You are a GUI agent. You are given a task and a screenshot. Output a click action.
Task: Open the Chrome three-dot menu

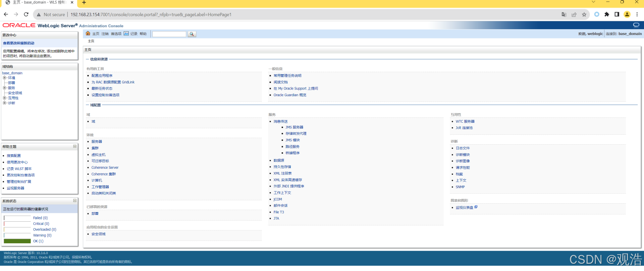coord(637,14)
